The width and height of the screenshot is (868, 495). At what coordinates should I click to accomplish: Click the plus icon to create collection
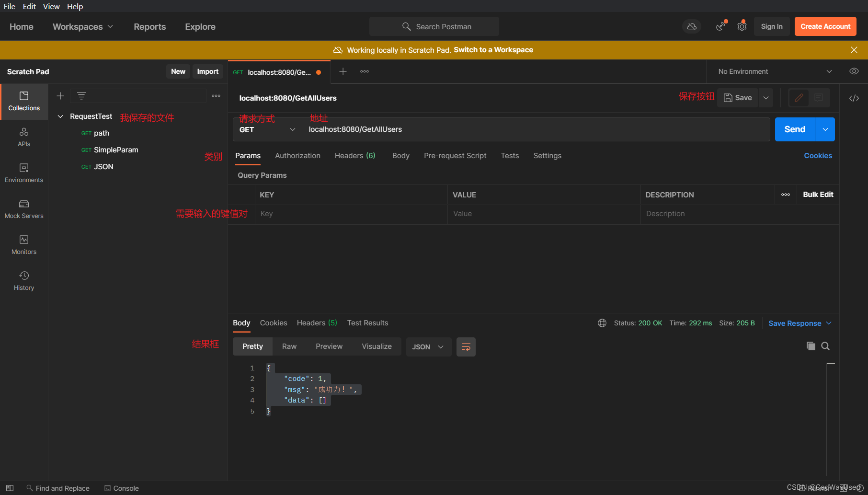pyautogui.click(x=60, y=96)
